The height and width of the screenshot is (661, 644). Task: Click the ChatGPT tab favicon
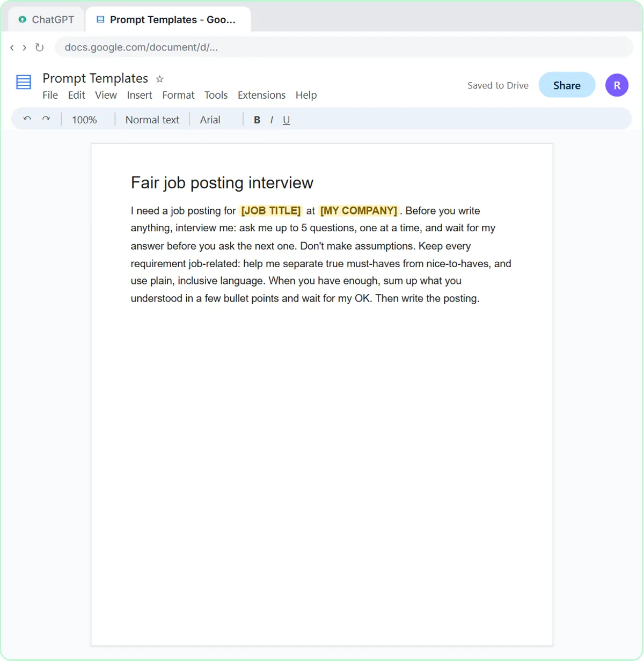[x=22, y=19]
